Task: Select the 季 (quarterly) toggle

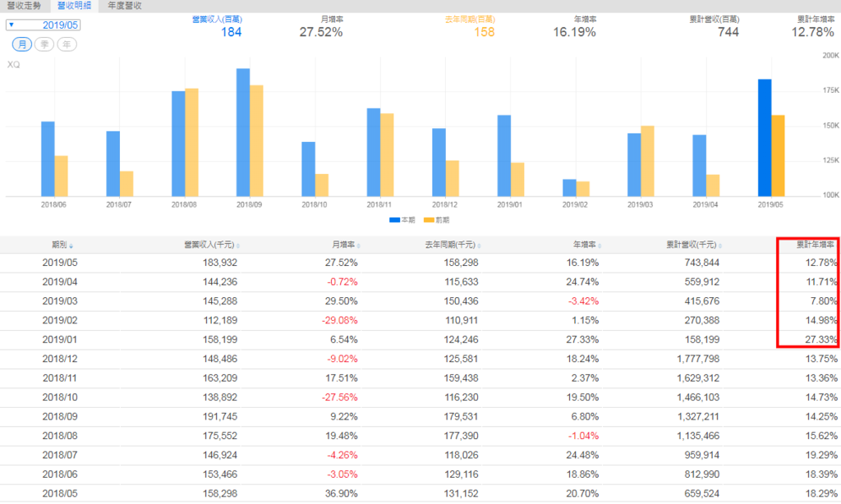Action: 44,44
